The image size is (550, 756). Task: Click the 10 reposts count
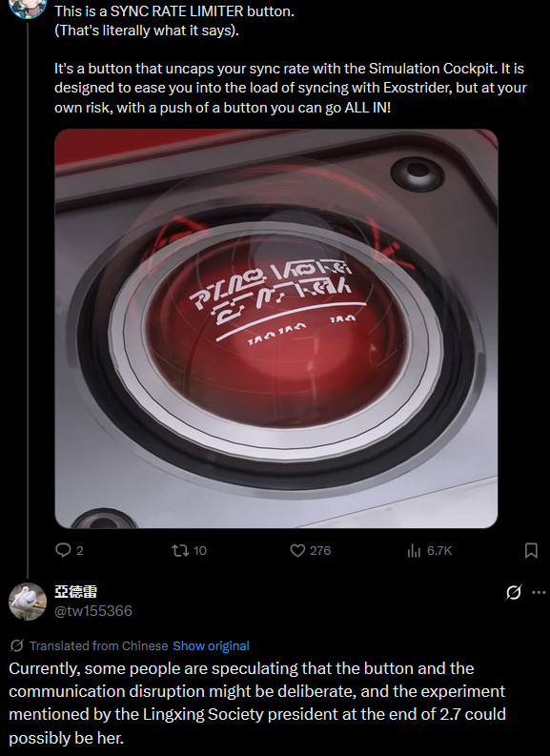199,551
